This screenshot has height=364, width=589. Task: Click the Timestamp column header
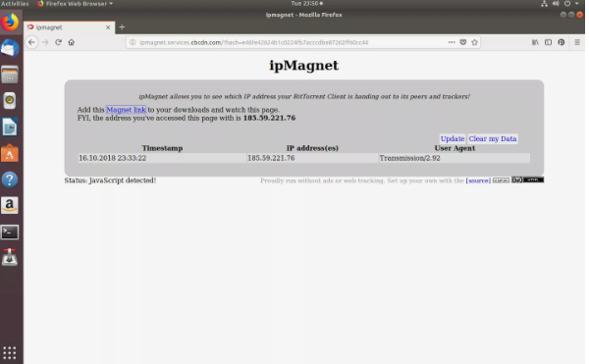coord(162,148)
